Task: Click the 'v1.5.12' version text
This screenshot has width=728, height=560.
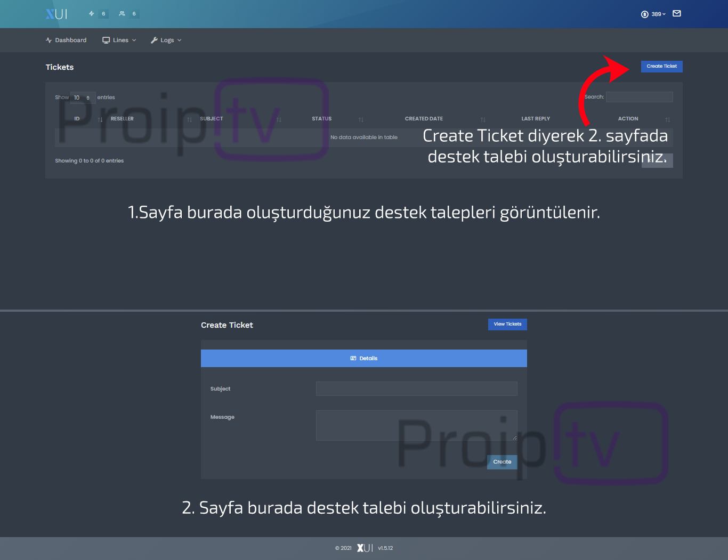Action: click(385, 548)
